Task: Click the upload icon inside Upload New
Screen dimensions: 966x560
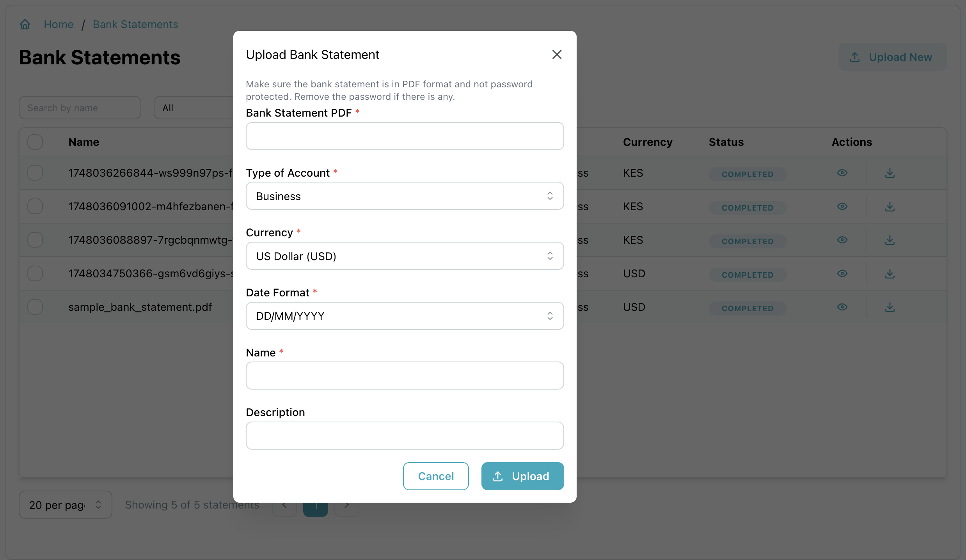Action: pos(855,57)
